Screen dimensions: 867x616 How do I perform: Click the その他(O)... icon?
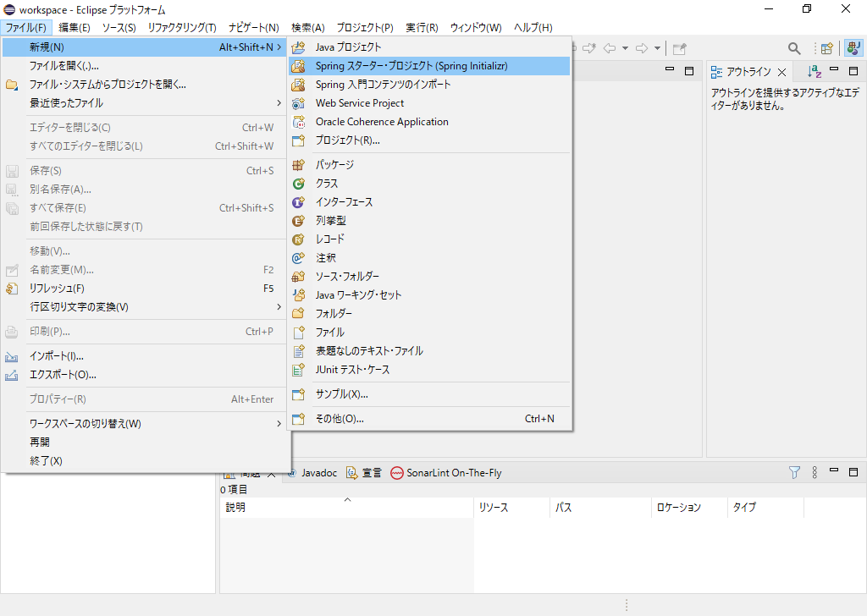pos(299,419)
